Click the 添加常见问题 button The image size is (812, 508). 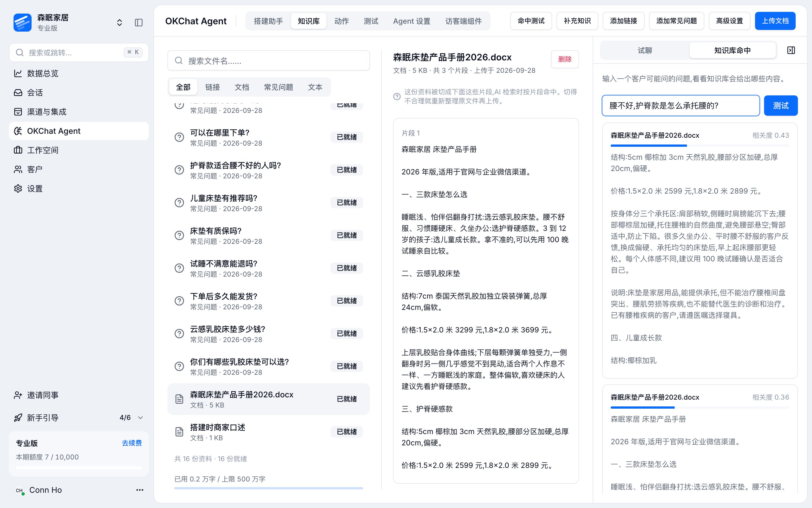pyautogui.click(x=676, y=21)
